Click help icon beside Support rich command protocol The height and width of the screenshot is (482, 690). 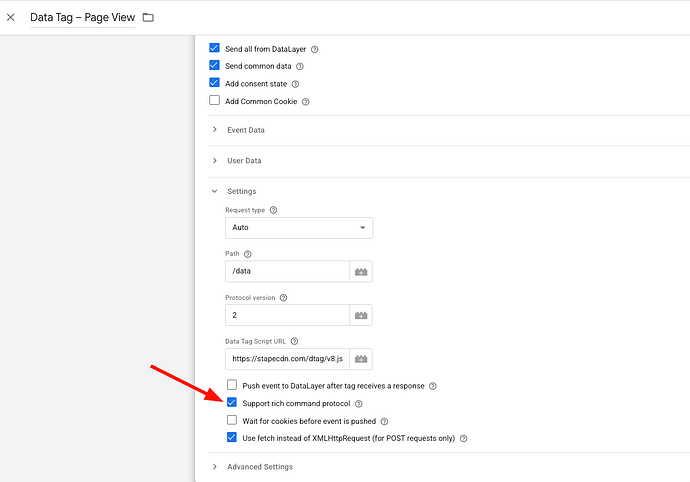point(359,404)
